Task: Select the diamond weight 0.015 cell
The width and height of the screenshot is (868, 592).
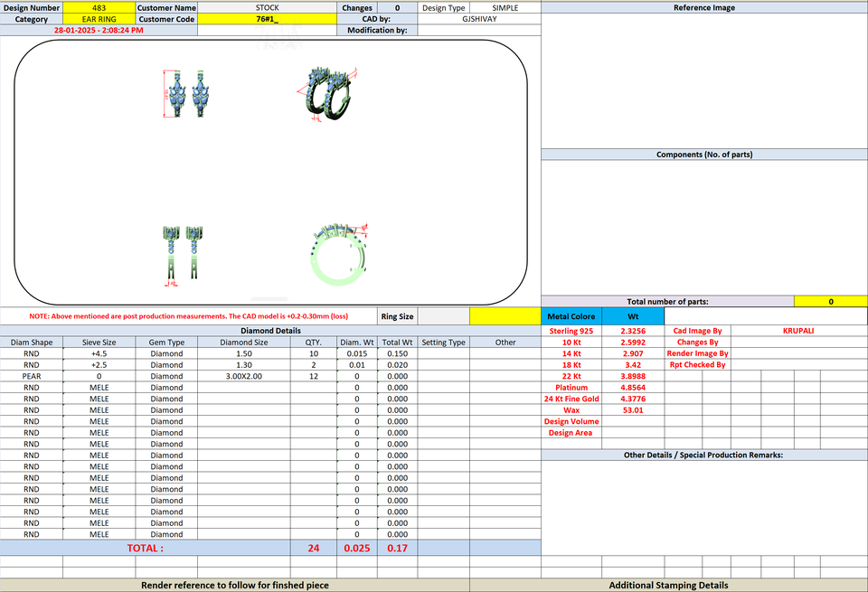Action: coord(357,353)
